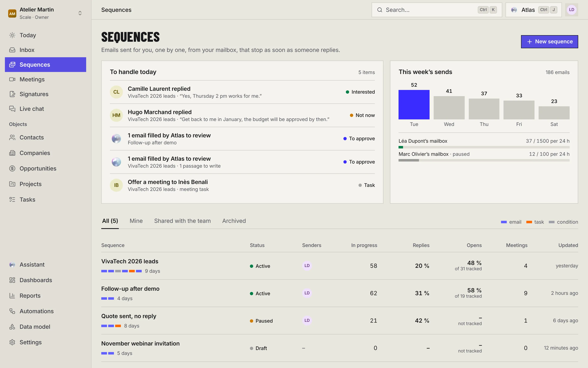Click the Live chat bubbles icon
This screenshot has width=588, height=368.
click(x=12, y=109)
